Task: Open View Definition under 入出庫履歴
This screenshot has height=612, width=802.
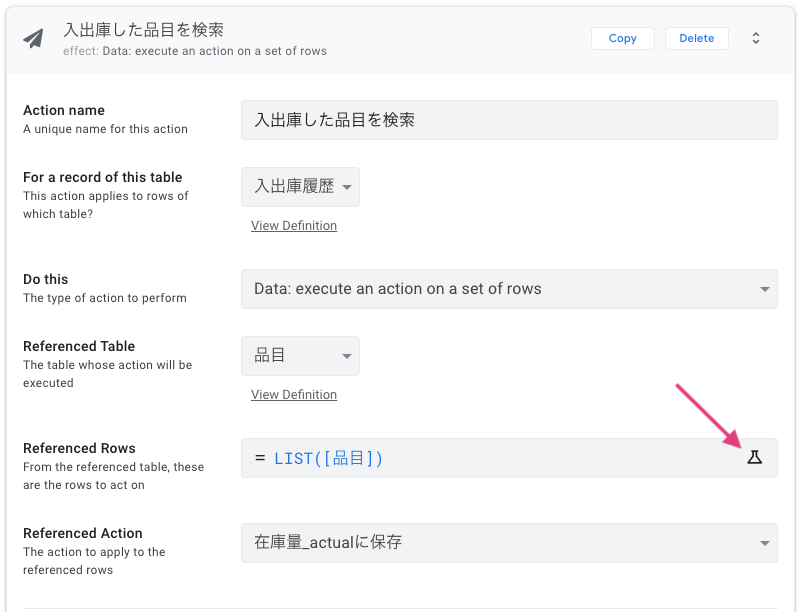Action: click(294, 225)
